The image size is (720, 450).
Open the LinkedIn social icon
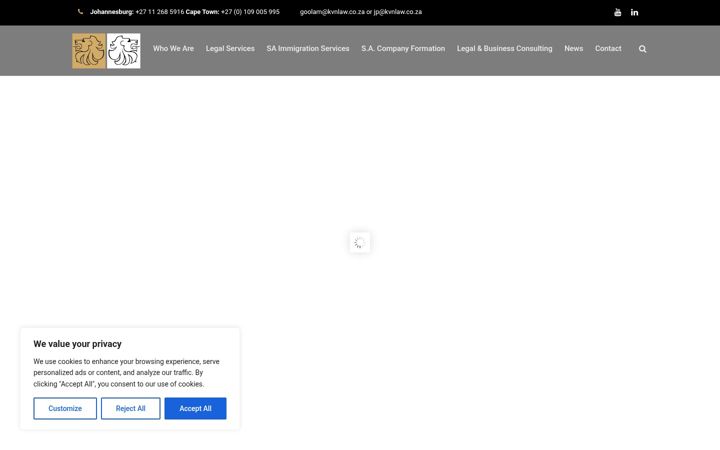click(634, 12)
